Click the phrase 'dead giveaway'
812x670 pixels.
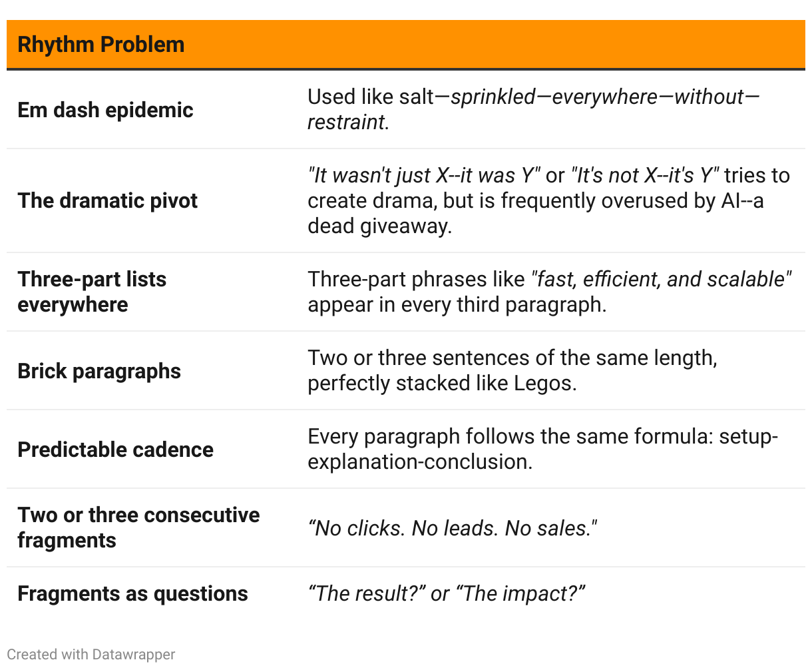coord(379,226)
